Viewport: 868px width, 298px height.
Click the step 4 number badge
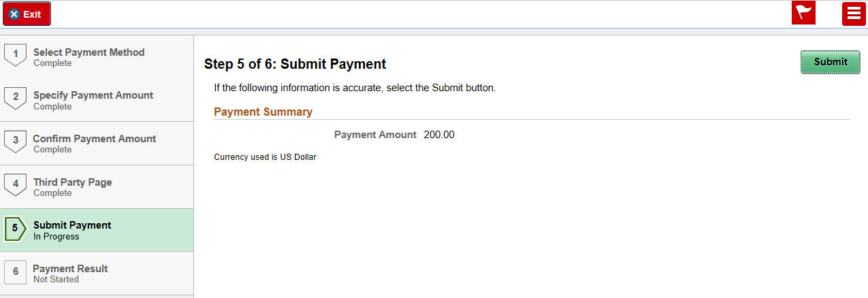tap(15, 184)
